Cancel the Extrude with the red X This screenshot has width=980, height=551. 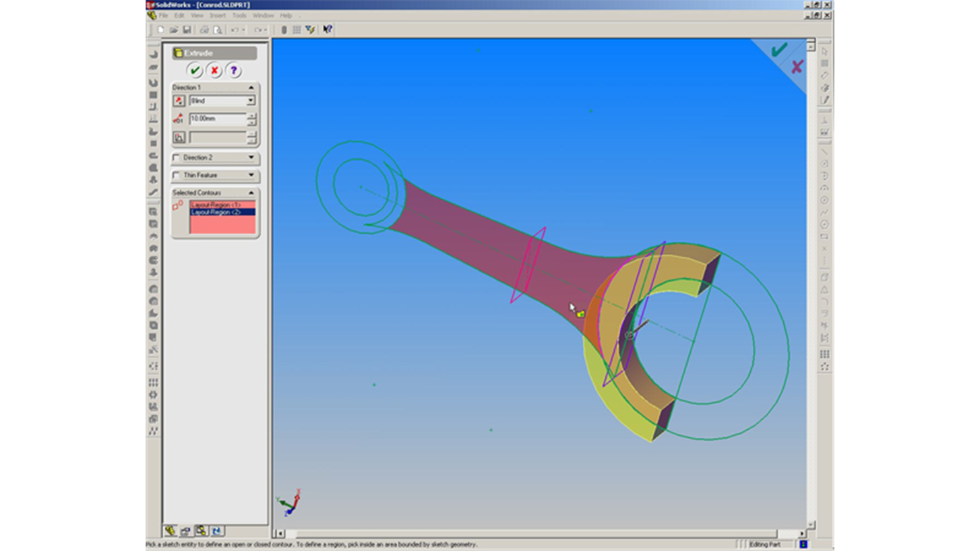(214, 70)
